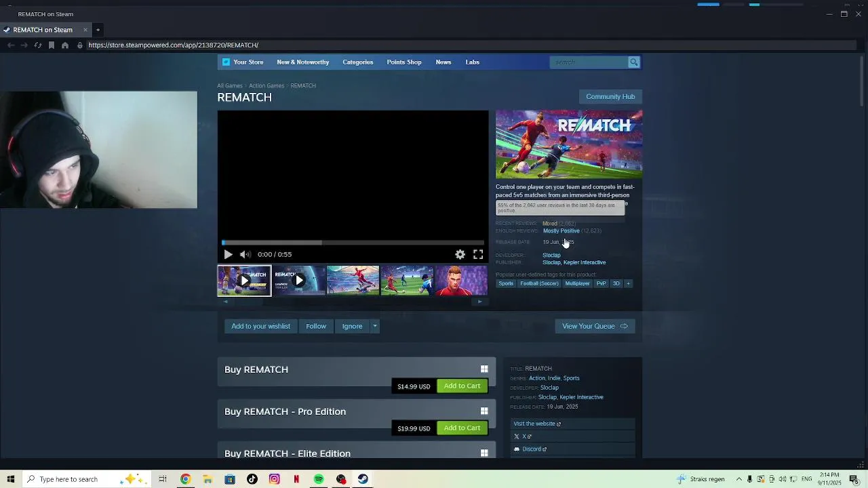Open Mostly Positive English reviews link
The width and height of the screenshot is (868, 488).
pos(561,231)
